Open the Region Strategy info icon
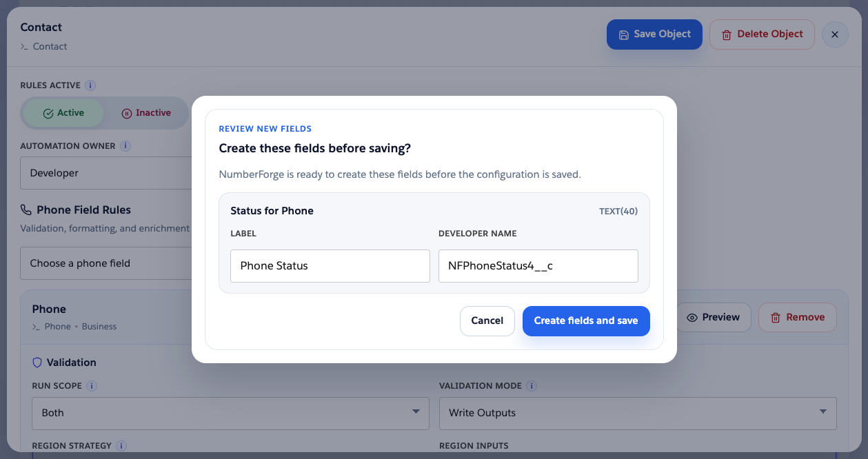Screen dimensions: 868x459 tap(121, 446)
